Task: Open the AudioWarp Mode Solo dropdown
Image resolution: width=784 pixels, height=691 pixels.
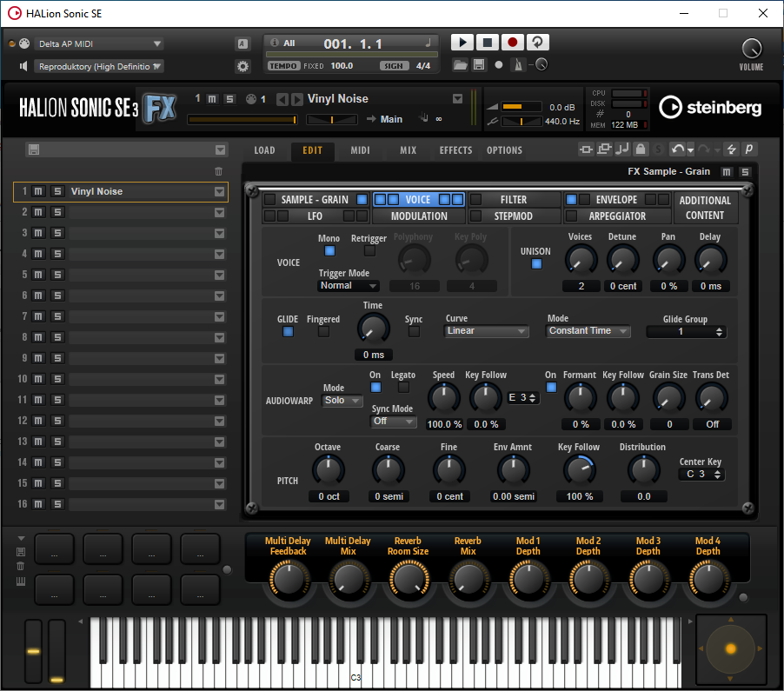Action: (x=342, y=400)
